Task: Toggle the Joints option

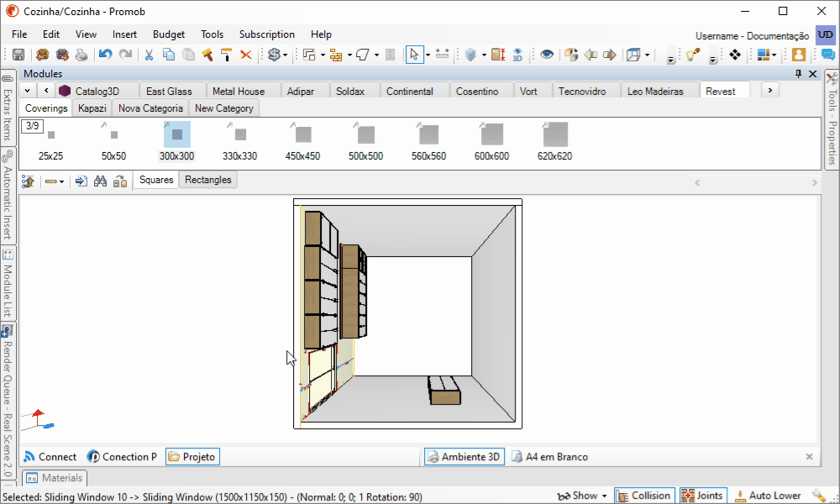Action: coord(703,496)
